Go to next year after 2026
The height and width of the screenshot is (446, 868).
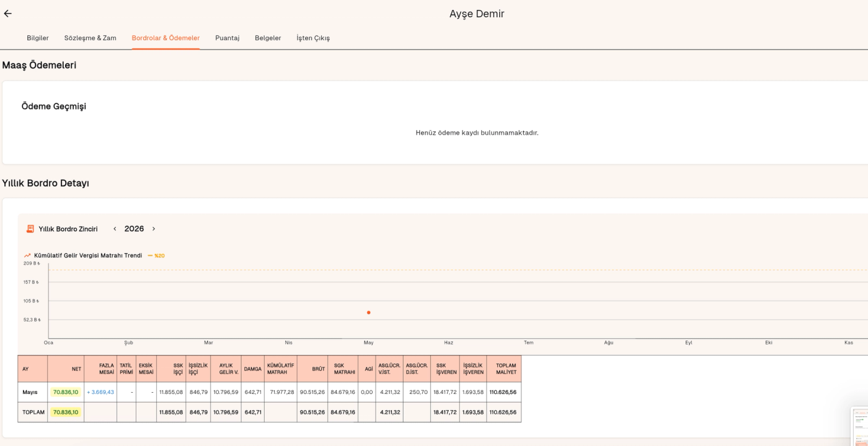point(154,229)
